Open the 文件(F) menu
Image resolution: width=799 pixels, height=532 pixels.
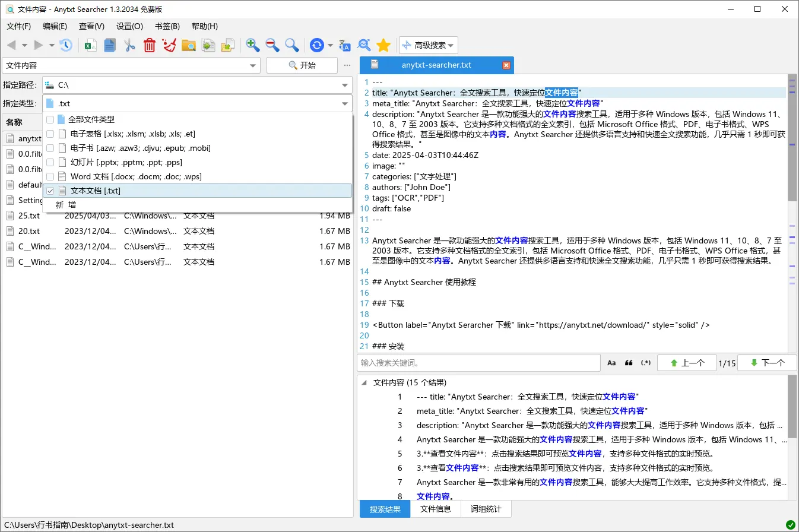point(18,26)
